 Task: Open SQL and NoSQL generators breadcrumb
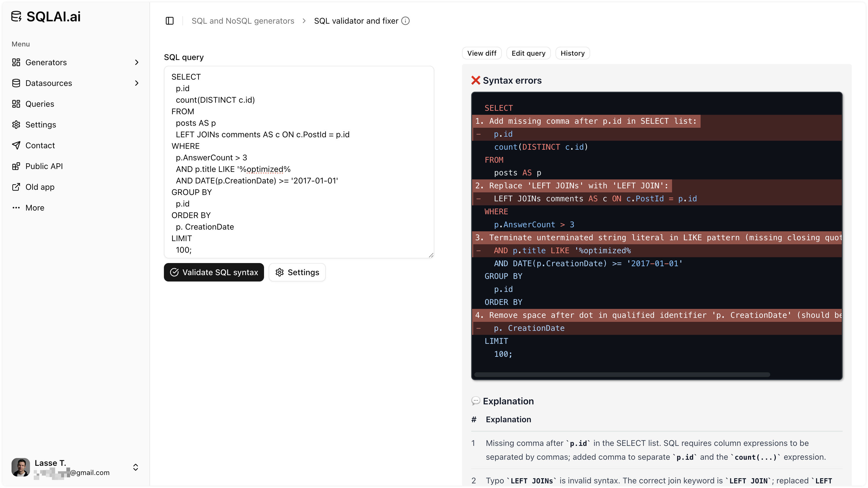(243, 20)
